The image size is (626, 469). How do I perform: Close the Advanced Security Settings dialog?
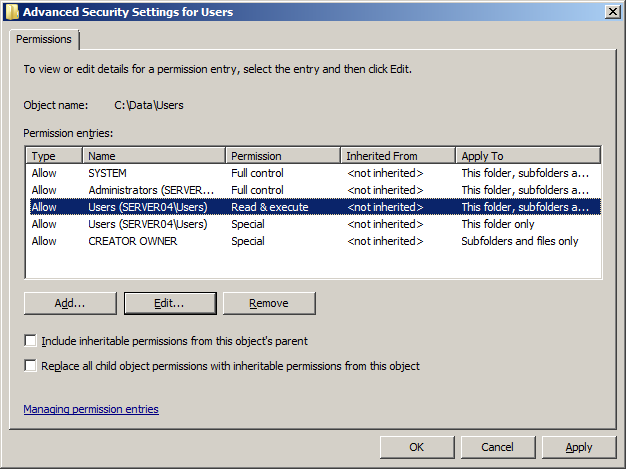[x=611, y=12]
